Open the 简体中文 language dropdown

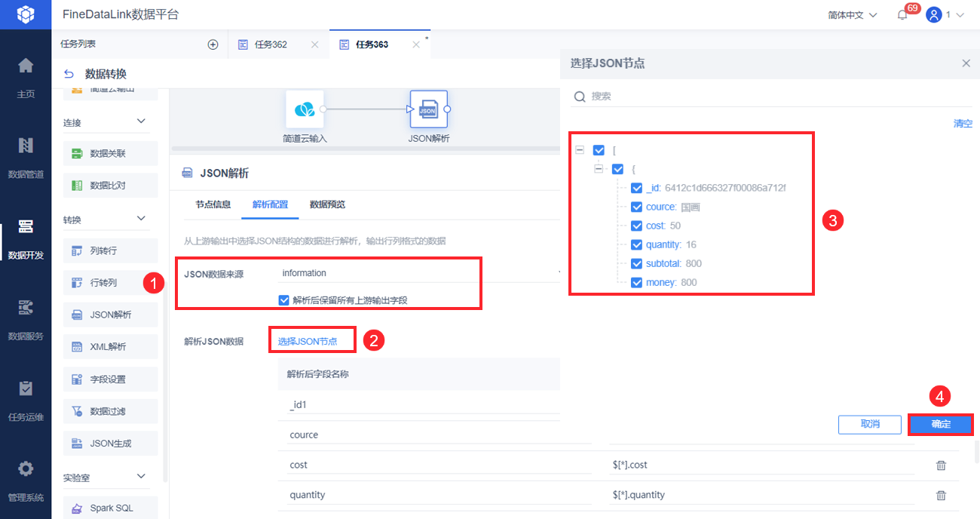[x=853, y=15]
